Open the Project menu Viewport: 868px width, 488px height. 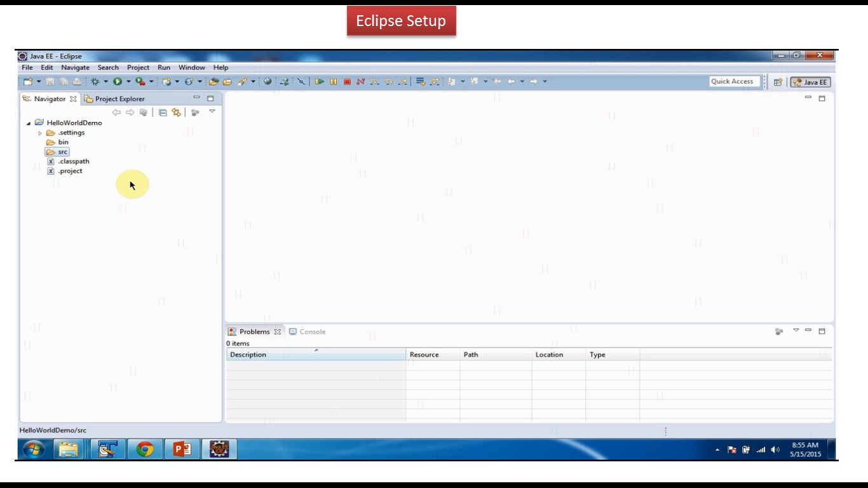(x=138, y=67)
